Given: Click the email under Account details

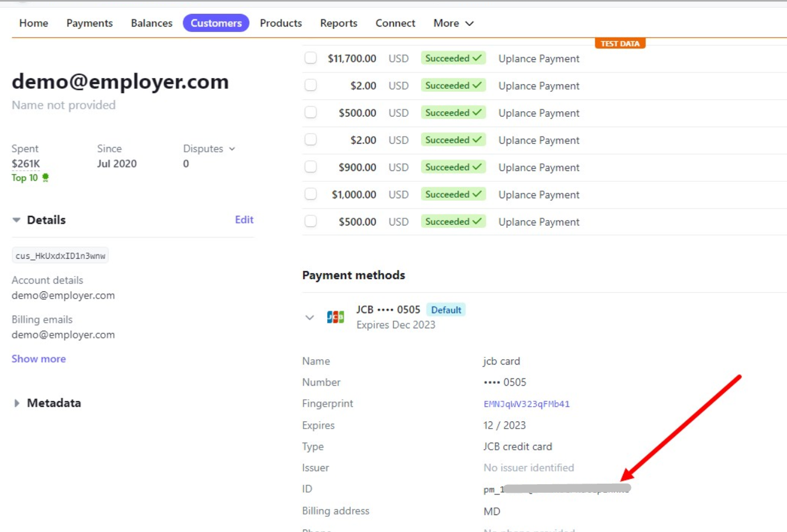Looking at the screenshot, I should point(63,296).
